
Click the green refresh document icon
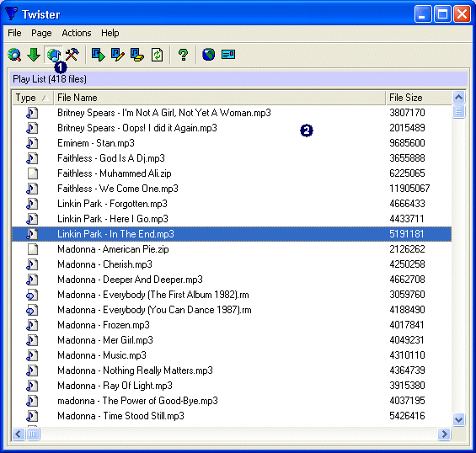(x=157, y=55)
